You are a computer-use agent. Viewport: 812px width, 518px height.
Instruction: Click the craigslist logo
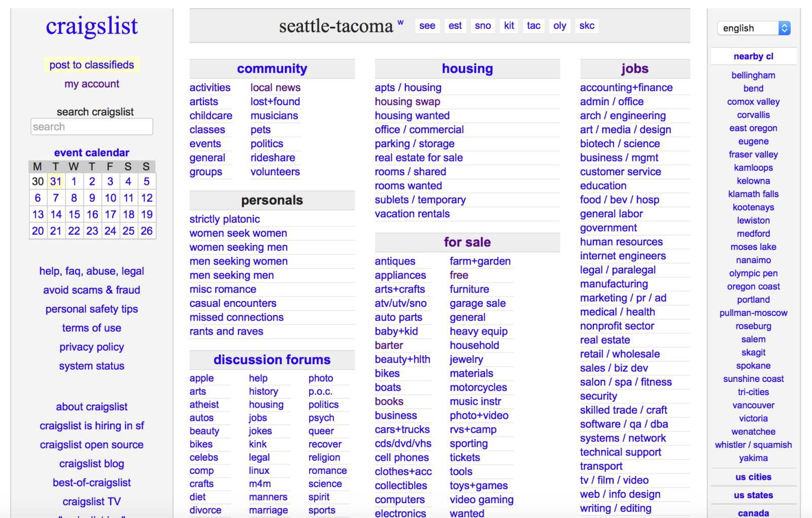pos(92,26)
